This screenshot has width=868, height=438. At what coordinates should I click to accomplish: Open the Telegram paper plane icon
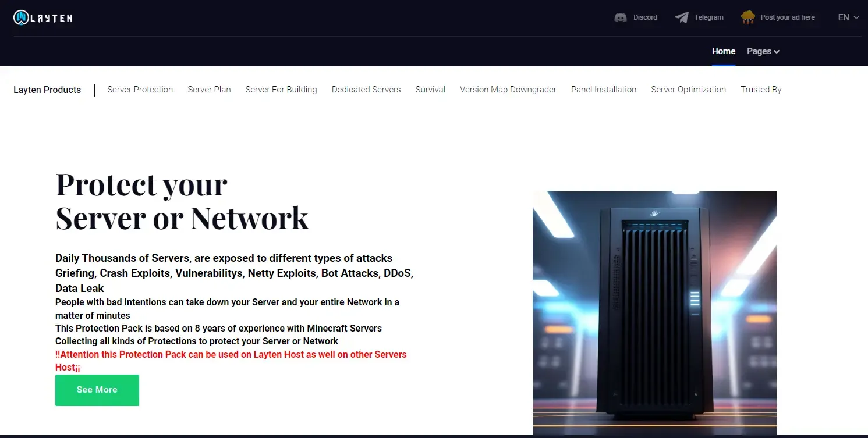coord(682,17)
